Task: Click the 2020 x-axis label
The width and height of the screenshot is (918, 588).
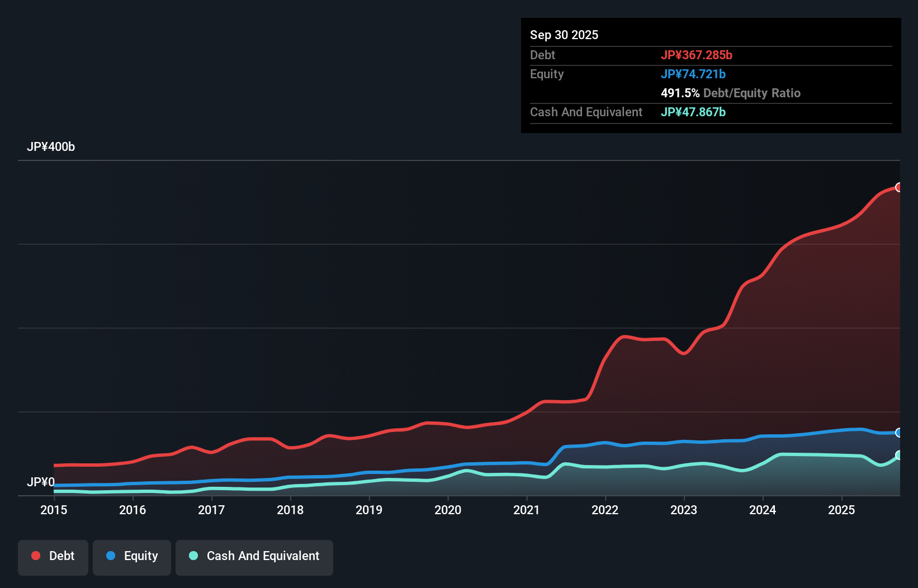Action: pyautogui.click(x=448, y=510)
